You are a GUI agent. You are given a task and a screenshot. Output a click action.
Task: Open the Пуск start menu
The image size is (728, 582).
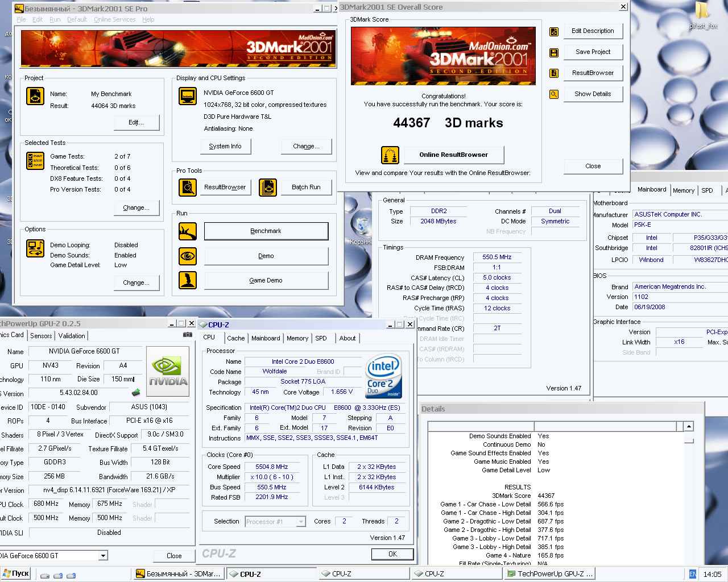tap(15, 573)
